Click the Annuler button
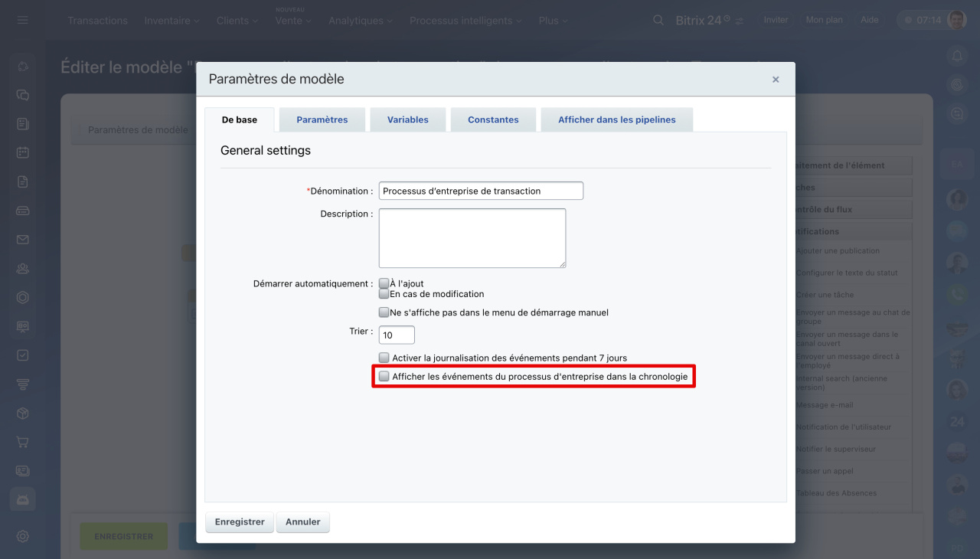980x559 pixels. (x=303, y=522)
